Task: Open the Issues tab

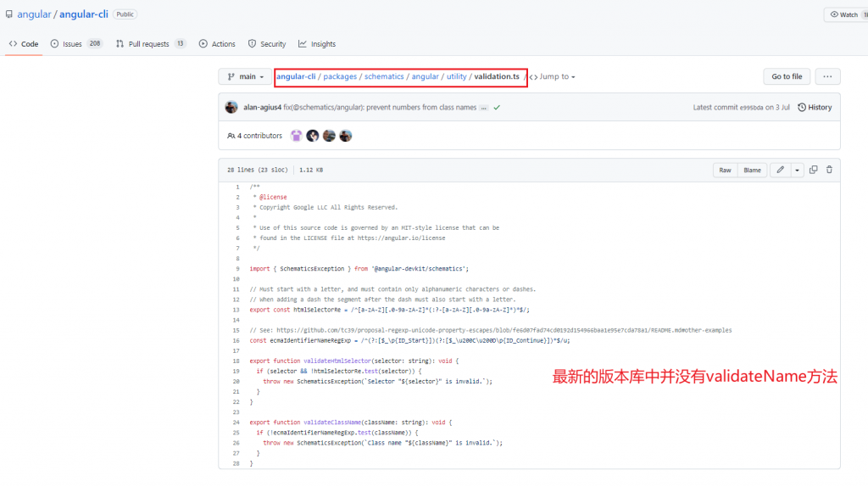Action: [76, 44]
